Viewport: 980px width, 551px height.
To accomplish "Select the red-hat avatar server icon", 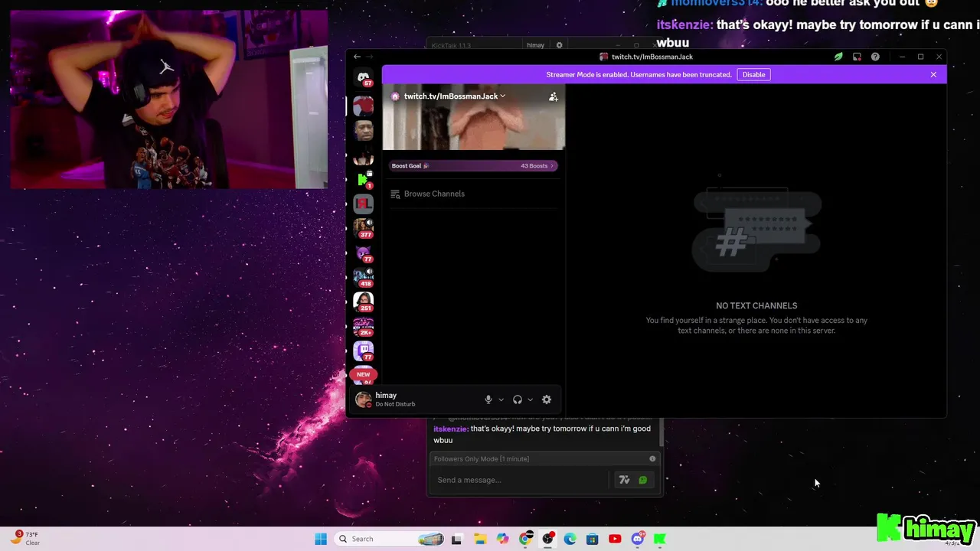I will click(x=364, y=106).
